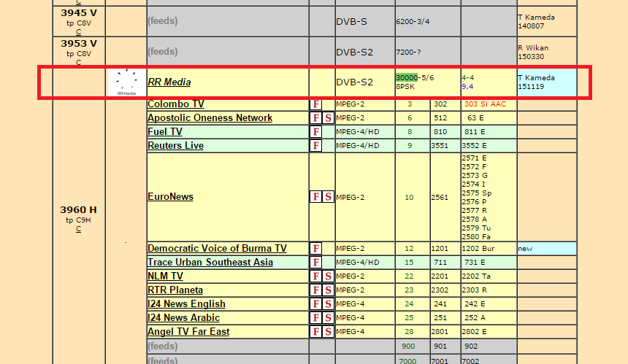Open the I24 News Arabic link
Viewport: 628px width, 364px height.
point(183,318)
